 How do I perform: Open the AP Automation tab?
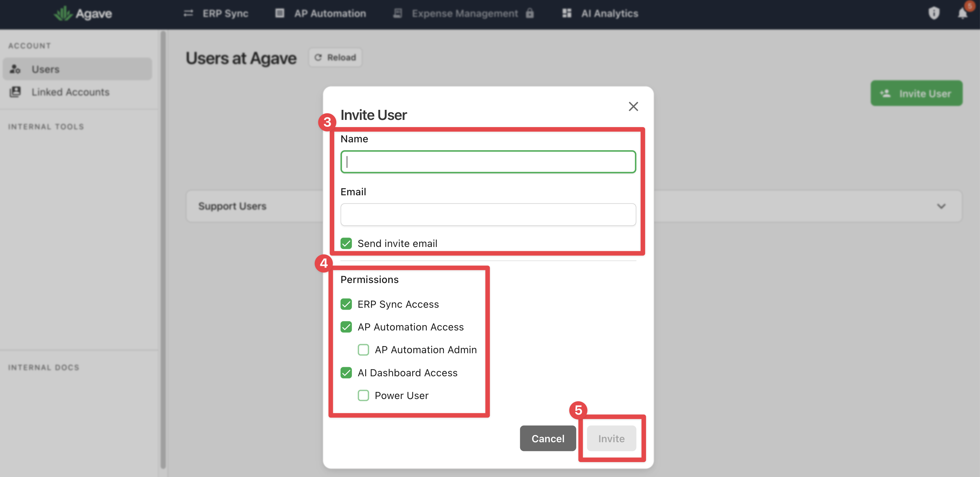click(320, 14)
